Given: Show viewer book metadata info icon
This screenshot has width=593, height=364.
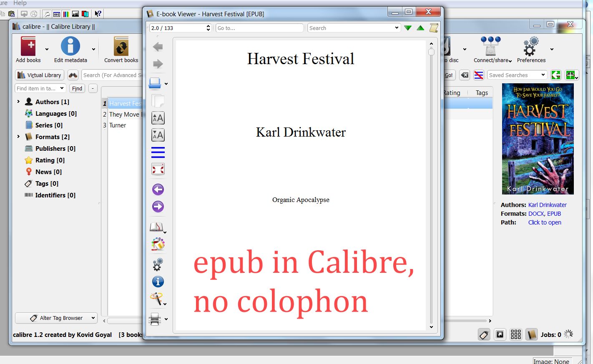Looking at the screenshot, I should point(158,282).
